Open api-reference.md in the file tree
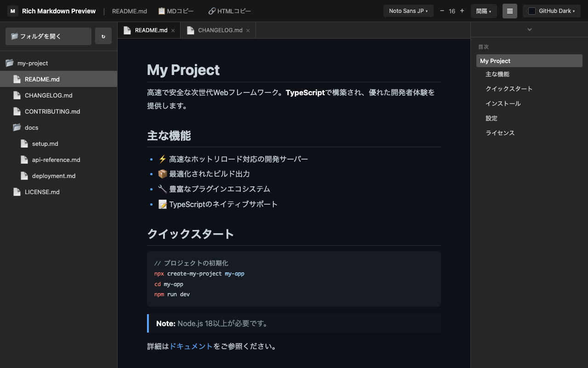Image resolution: width=588 pixels, height=368 pixels. click(x=58, y=160)
